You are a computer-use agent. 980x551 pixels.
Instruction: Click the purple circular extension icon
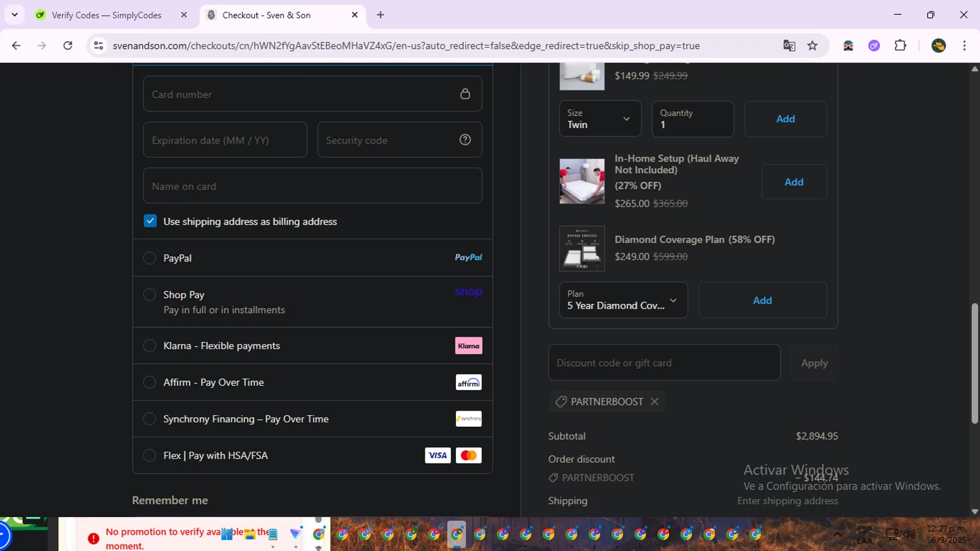(874, 46)
